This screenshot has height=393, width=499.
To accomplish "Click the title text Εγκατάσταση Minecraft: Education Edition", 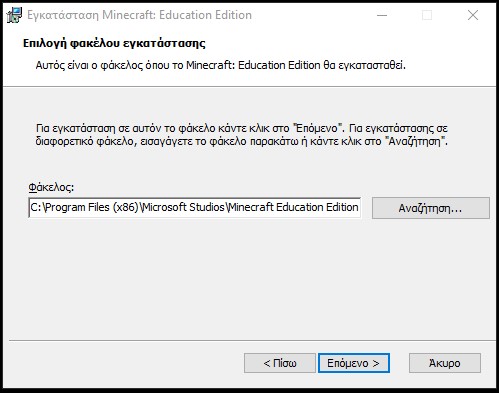I will 139,15.
